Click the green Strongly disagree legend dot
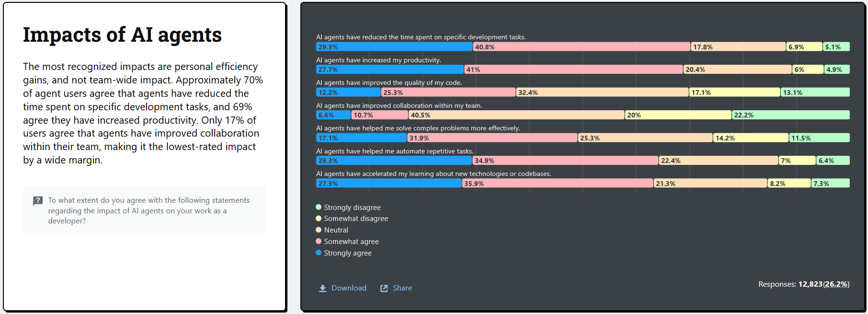 click(x=318, y=207)
